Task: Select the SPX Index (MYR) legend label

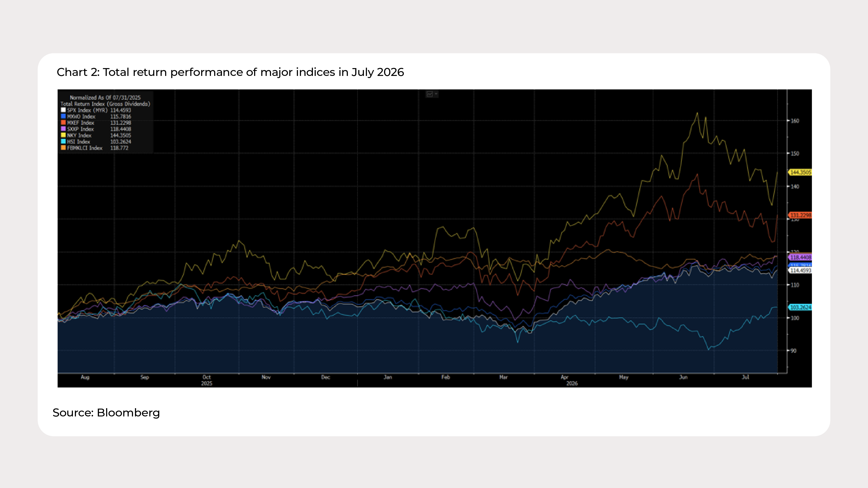Action: click(x=87, y=110)
